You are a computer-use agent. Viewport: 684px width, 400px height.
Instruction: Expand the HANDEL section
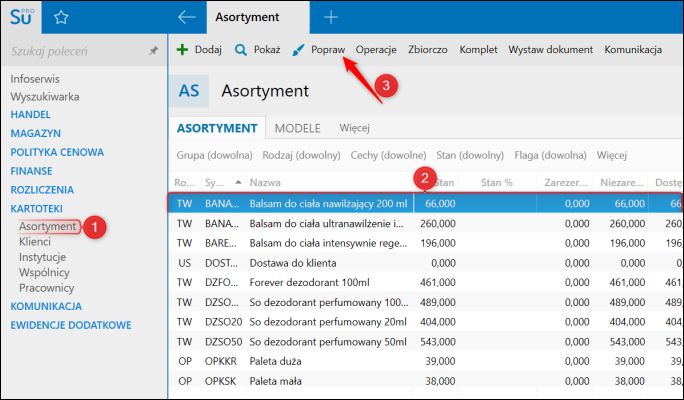point(31,115)
